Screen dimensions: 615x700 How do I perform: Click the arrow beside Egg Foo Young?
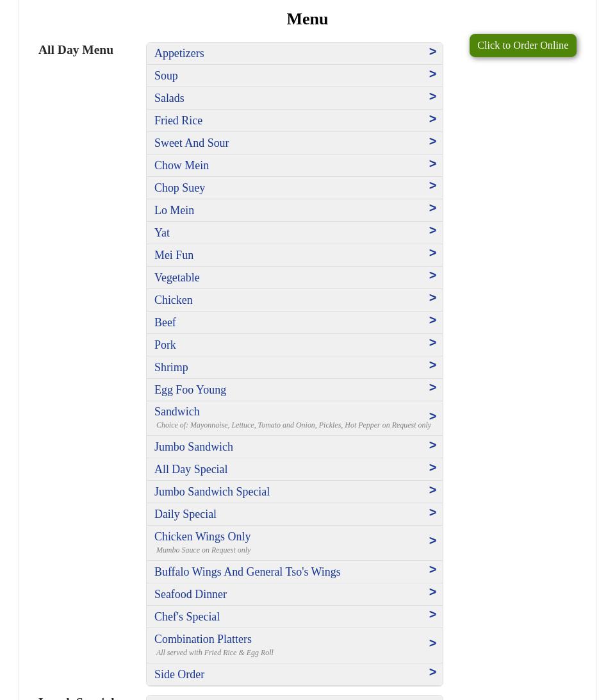click(432, 388)
